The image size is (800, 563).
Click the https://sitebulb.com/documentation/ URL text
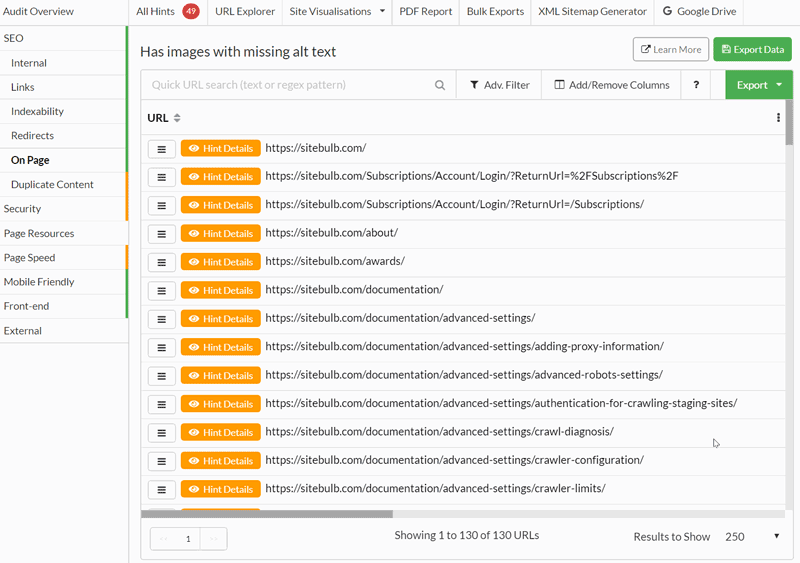tap(354, 289)
